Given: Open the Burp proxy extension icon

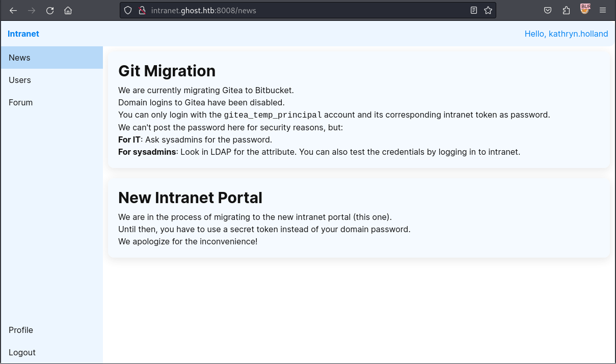Looking at the screenshot, I should (585, 9).
